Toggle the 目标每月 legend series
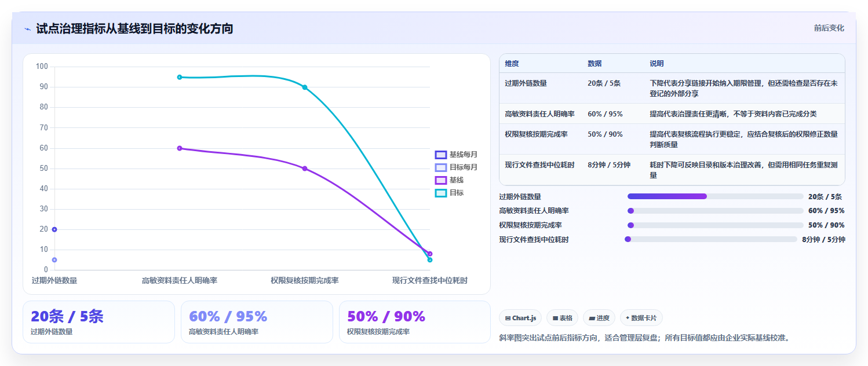This screenshot has width=868, height=366. pyautogui.click(x=456, y=167)
